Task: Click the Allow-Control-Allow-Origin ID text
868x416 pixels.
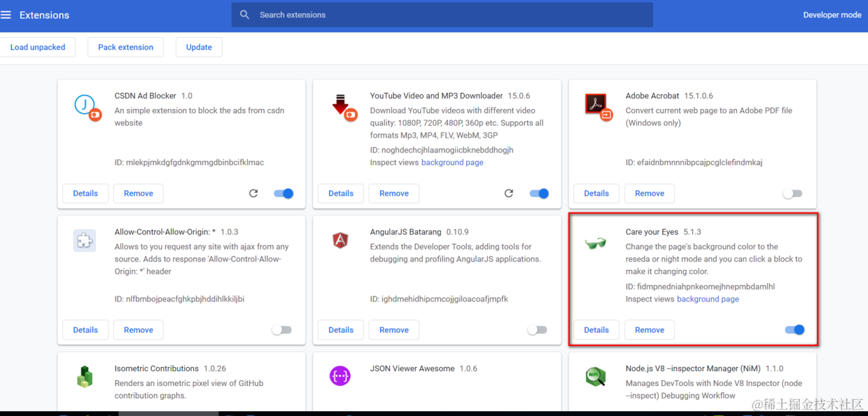Action: click(x=179, y=299)
